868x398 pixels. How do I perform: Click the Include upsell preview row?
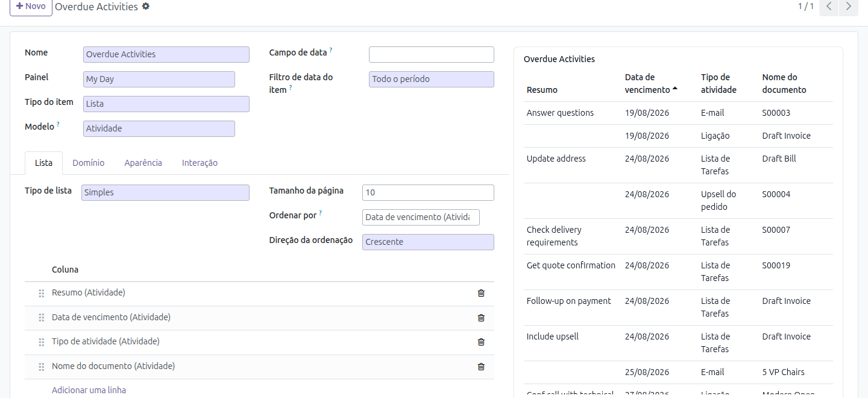(x=679, y=343)
